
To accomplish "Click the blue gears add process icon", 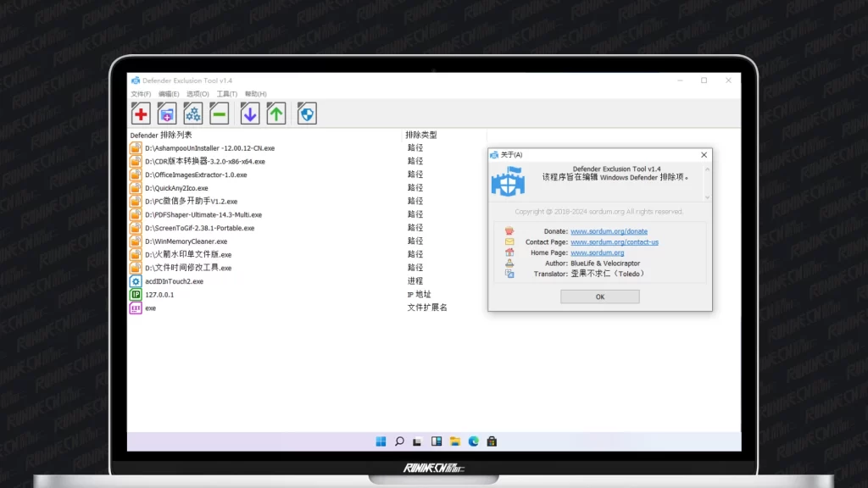I will (193, 114).
